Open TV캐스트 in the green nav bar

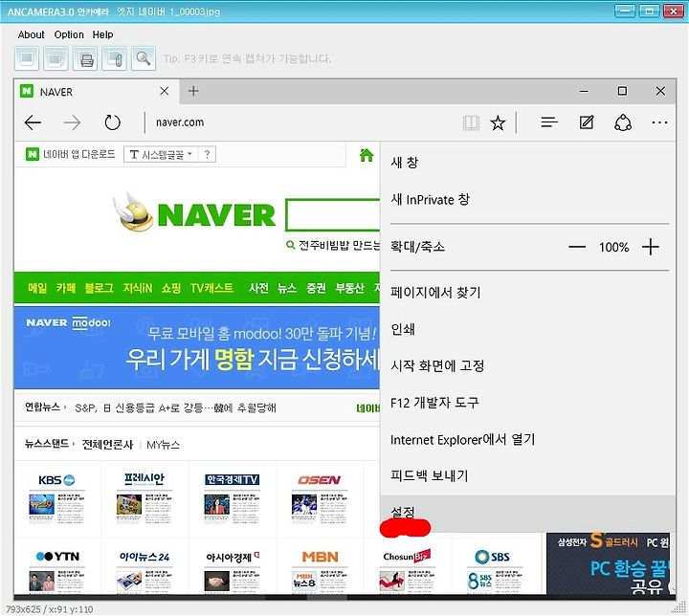[211, 288]
